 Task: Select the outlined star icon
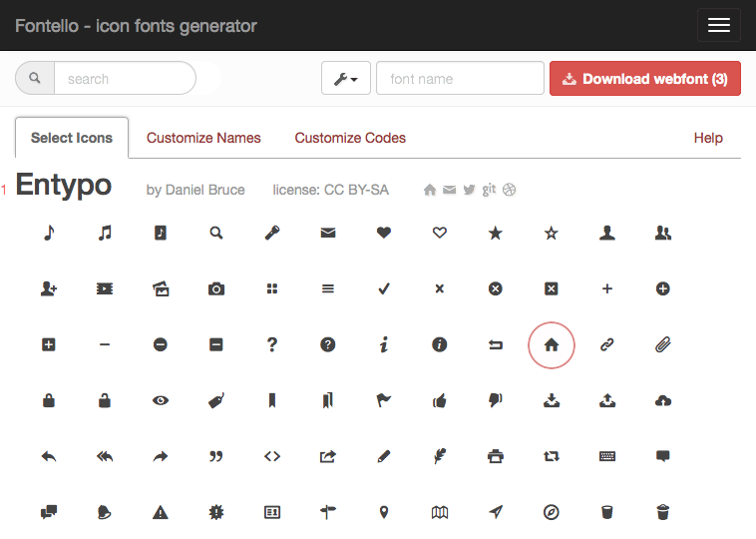pos(552,234)
